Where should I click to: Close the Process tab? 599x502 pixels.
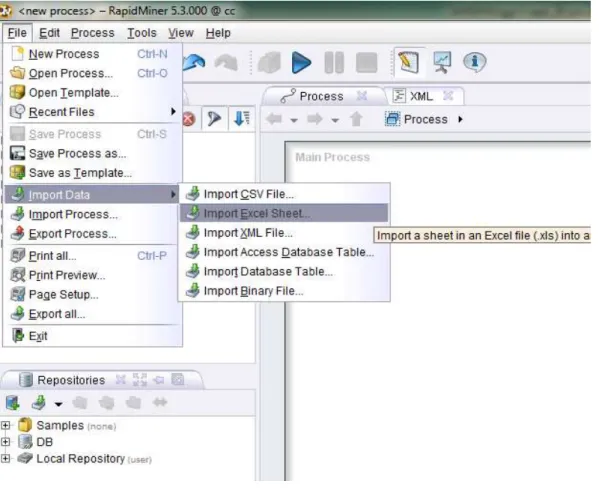tap(361, 96)
